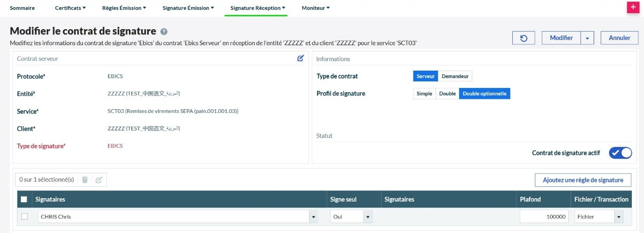644x233 pixels.
Task: Click the trash delete icon above table
Action: [x=85, y=179]
